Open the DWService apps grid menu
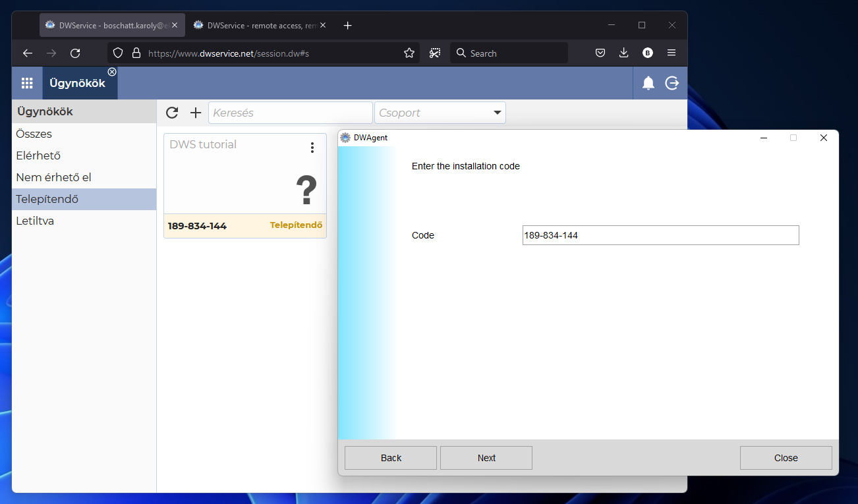The image size is (858, 504). (27, 83)
